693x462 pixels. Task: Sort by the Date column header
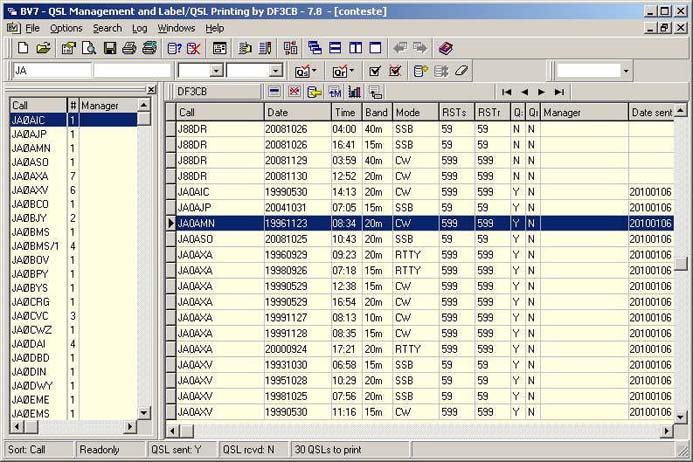tap(296, 113)
